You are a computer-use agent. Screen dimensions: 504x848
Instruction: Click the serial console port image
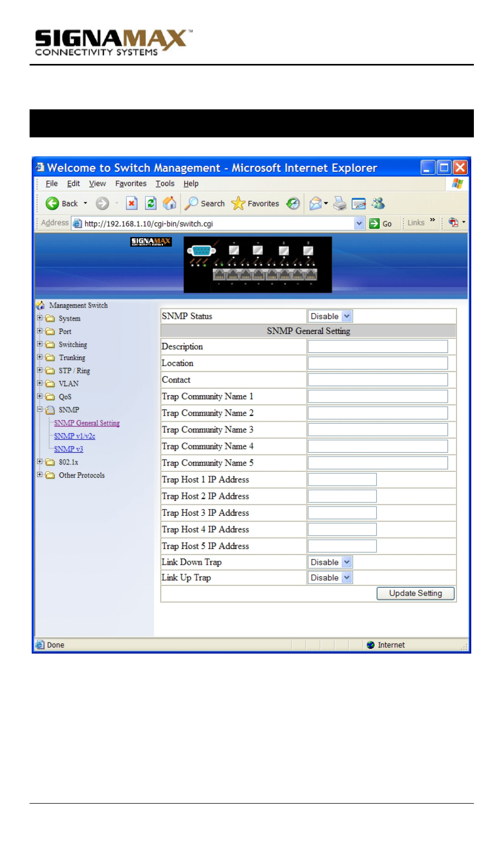tap(201, 251)
